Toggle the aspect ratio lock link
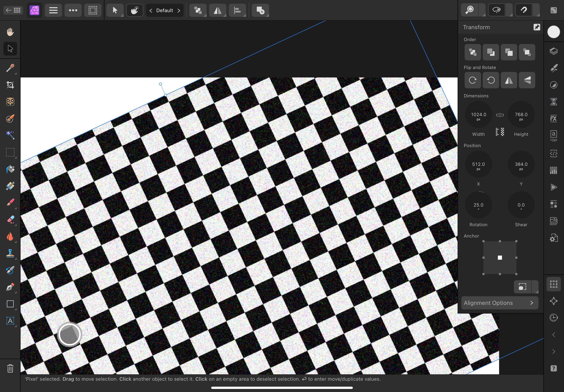This screenshot has height=392, width=564. [x=500, y=115]
